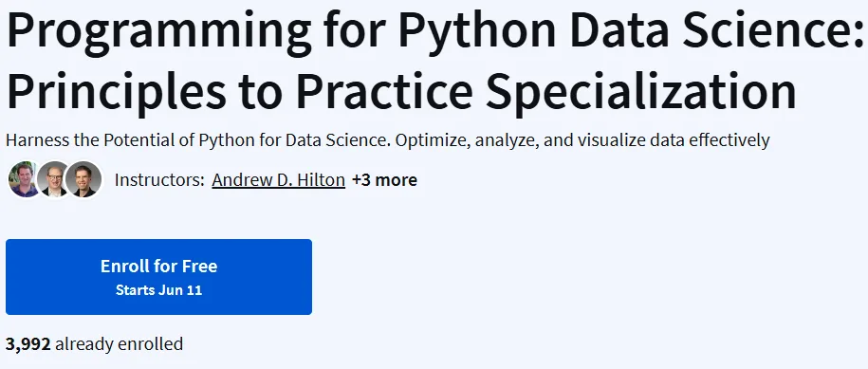The height and width of the screenshot is (369, 868).
Task: Click the word Practice in the heading
Action: (x=384, y=89)
